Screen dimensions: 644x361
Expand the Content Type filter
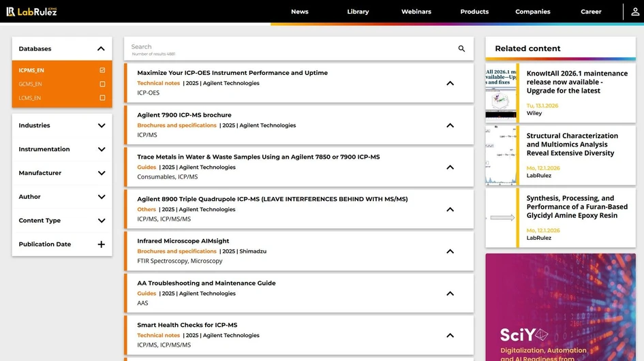[102, 221]
